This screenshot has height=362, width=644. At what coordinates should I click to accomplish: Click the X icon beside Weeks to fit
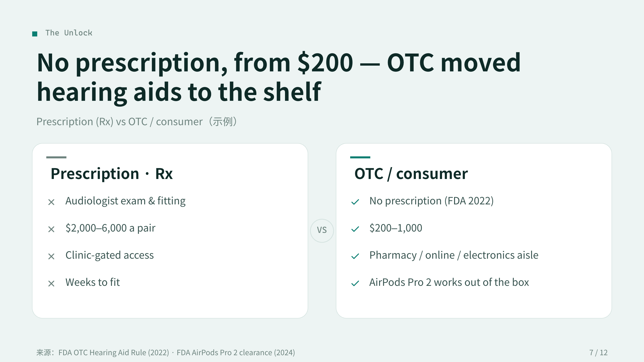51,283
